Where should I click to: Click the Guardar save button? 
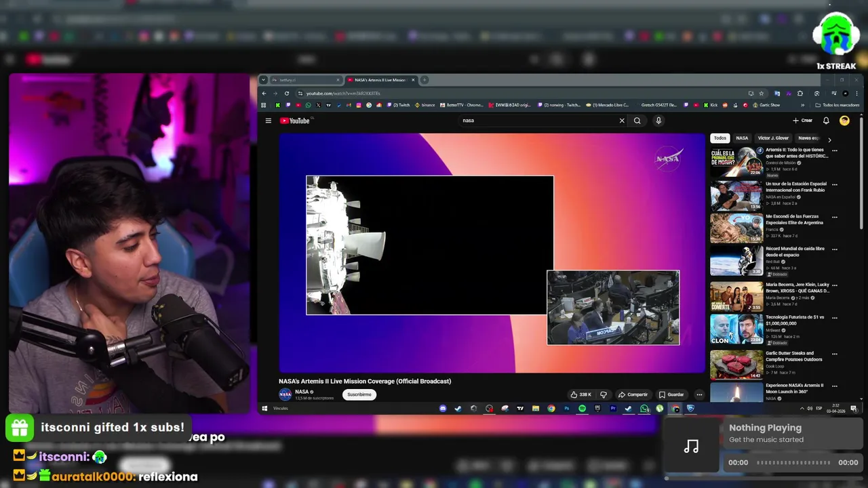[x=671, y=394]
